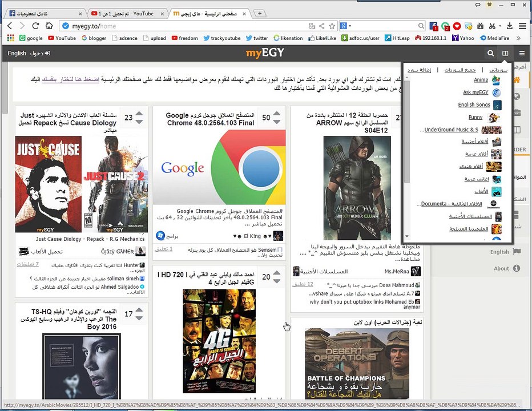532x411 pixels.
Task: Open the HitLeap bookmark
Action: [x=397, y=38]
